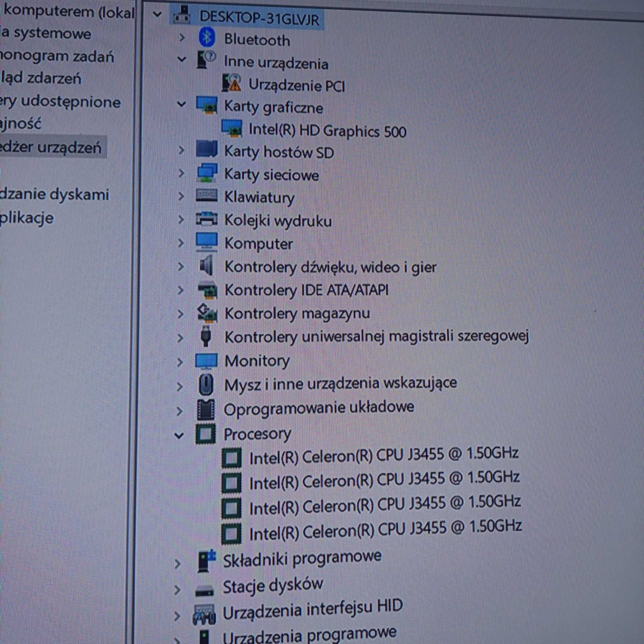The image size is (644, 644).
Task: Expand the Stacje dysków category
Action: point(177,590)
